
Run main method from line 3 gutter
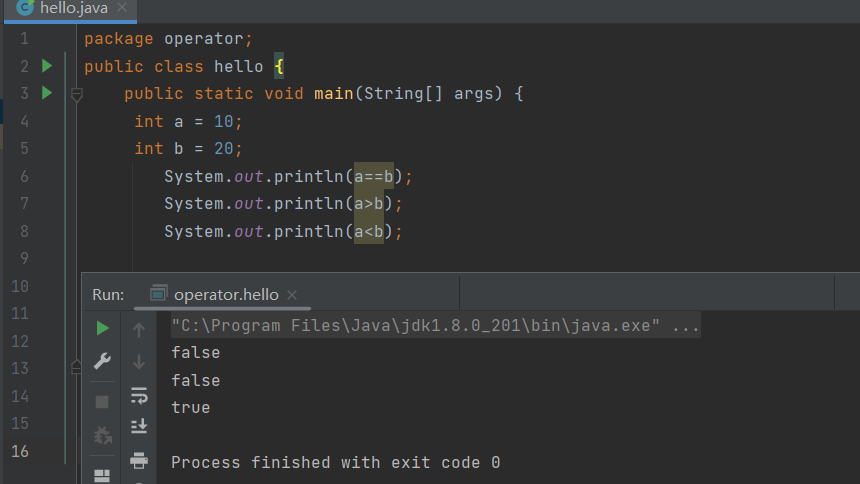pos(46,93)
